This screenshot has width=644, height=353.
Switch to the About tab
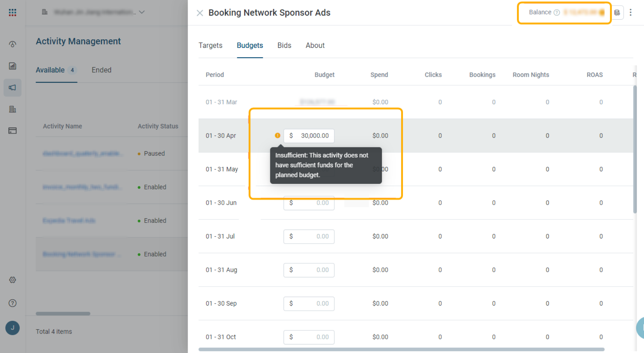pos(315,46)
